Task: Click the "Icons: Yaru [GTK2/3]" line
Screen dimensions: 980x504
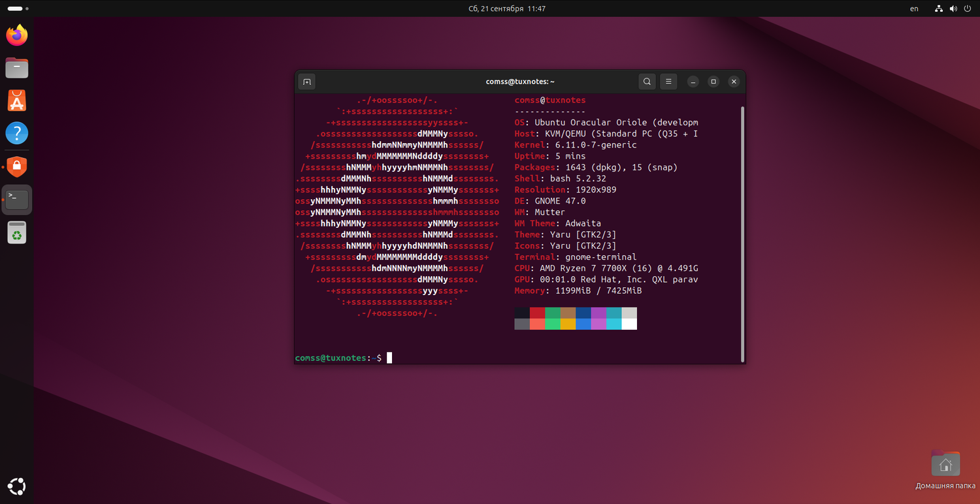Action: point(565,246)
